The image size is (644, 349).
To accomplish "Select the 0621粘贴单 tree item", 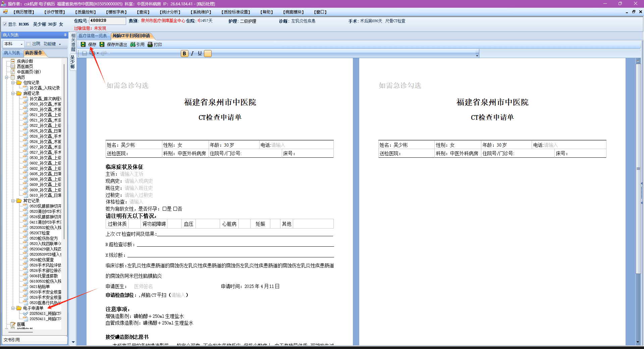I will coord(40,287).
